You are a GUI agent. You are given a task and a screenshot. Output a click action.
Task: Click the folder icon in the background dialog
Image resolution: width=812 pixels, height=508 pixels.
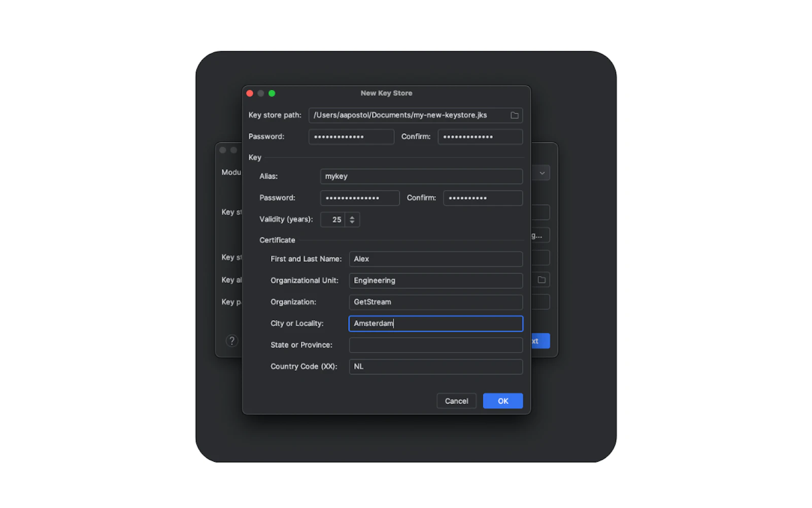(x=542, y=280)
